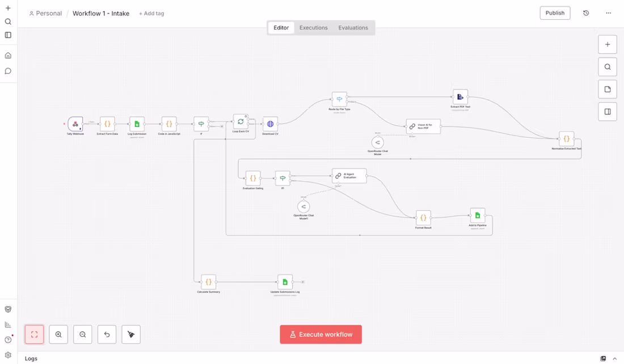Click the zoom-in control on the canvas
The image size is (624, 364).
pyautogui.click(x=58, y=334)
